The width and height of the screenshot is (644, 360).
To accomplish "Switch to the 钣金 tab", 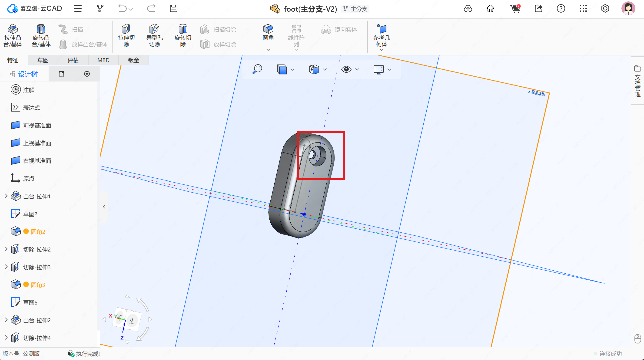I will click(133, 60).
